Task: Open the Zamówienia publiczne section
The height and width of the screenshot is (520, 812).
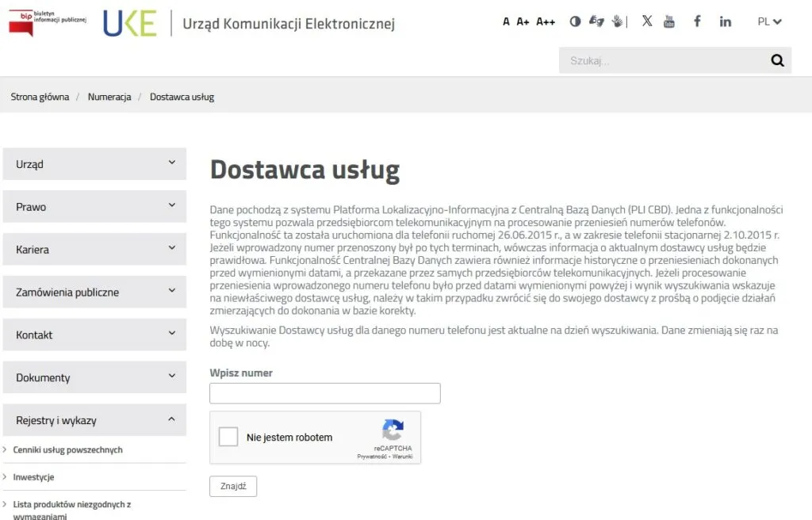Action: [x=94, y=292]
